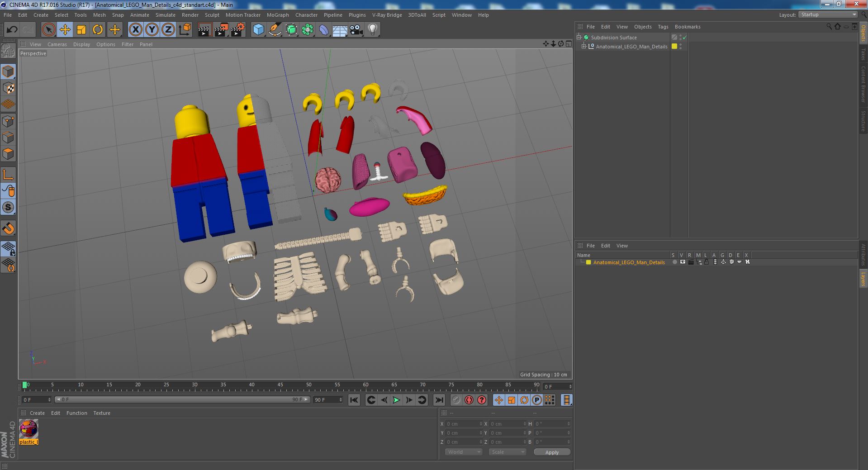Switch to Polygons mode
The image size is (868, 470).
point(9,154)
